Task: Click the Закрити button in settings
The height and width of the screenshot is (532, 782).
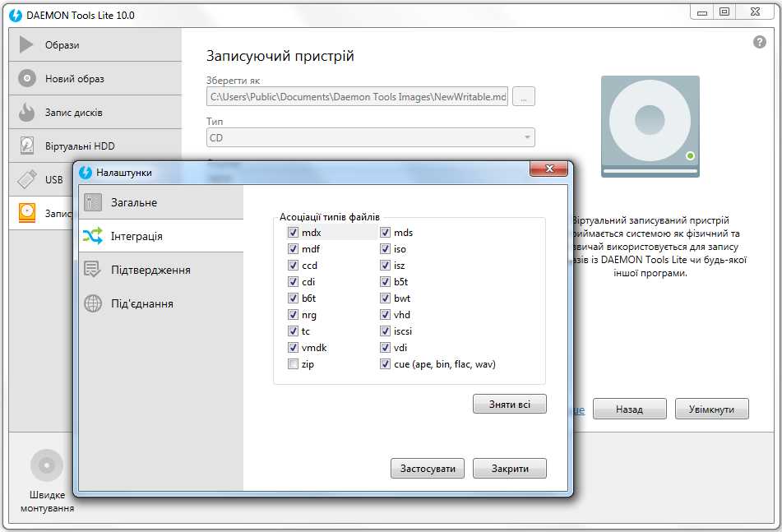Action: click(509, 469)
